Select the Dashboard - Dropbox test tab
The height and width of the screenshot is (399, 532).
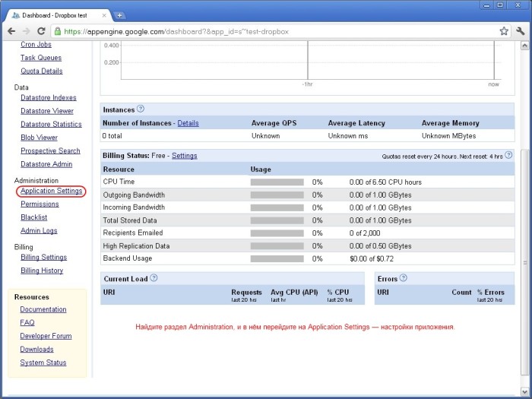(x=59, y=15)
